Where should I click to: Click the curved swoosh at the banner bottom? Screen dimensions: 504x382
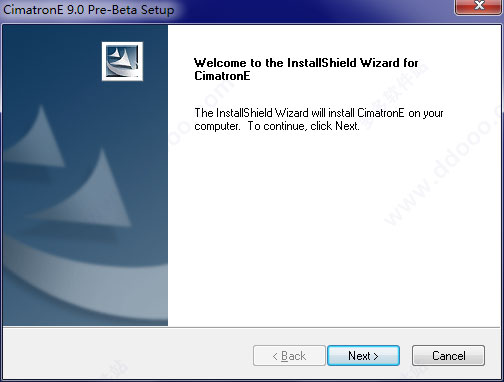click(83, 283)
